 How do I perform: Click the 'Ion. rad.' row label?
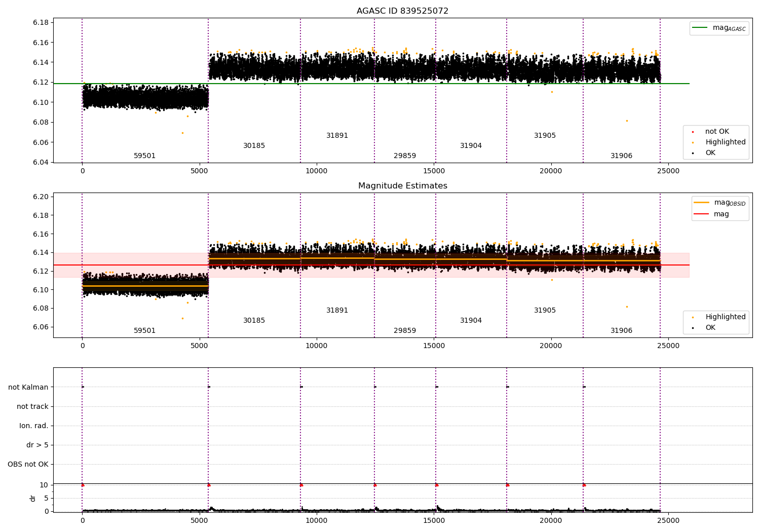coord(34,426)
